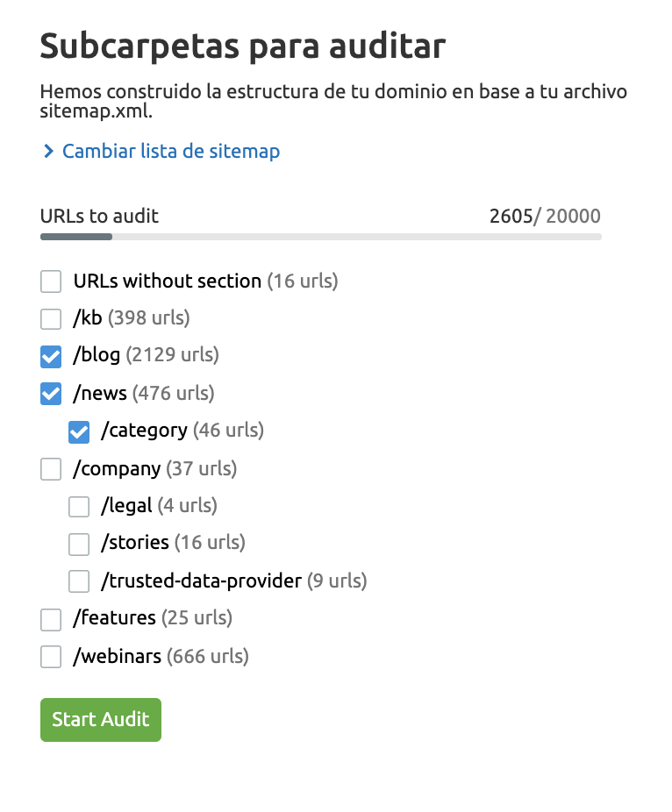Enable the /trusted-data-provider checkbox
Screen dimensions: 672x812
click(79, 581)
